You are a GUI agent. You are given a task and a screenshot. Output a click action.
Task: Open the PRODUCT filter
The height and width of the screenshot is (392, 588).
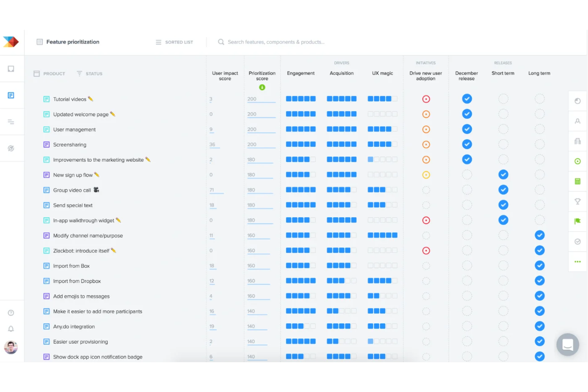(49, 73)
